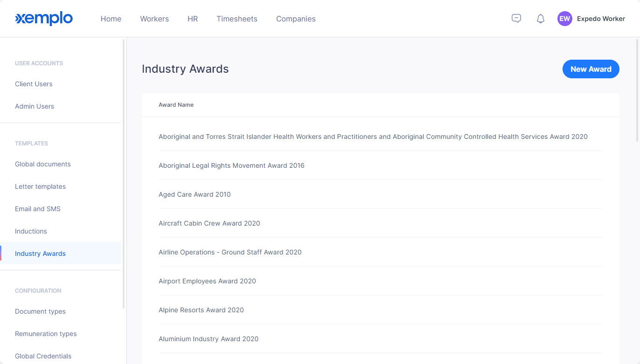Image resolution: width=640 pixels, height=364 pixels.
Task: Click the New Award button
Action: (591, 69)
